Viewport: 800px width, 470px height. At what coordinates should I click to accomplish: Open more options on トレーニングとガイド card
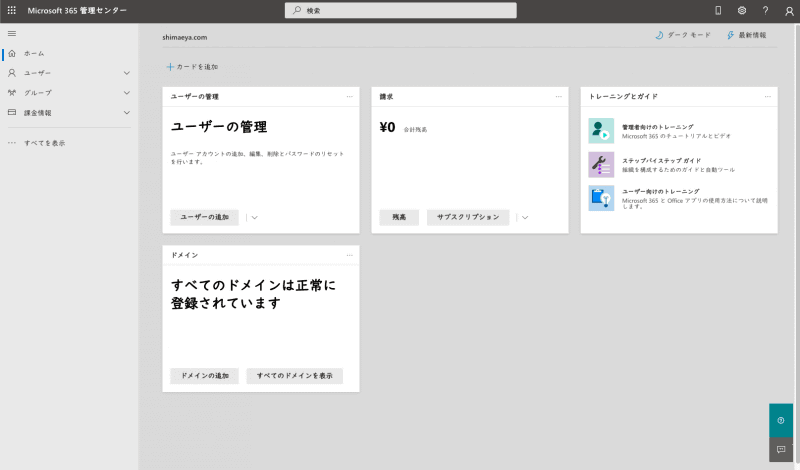click(768, 96)
